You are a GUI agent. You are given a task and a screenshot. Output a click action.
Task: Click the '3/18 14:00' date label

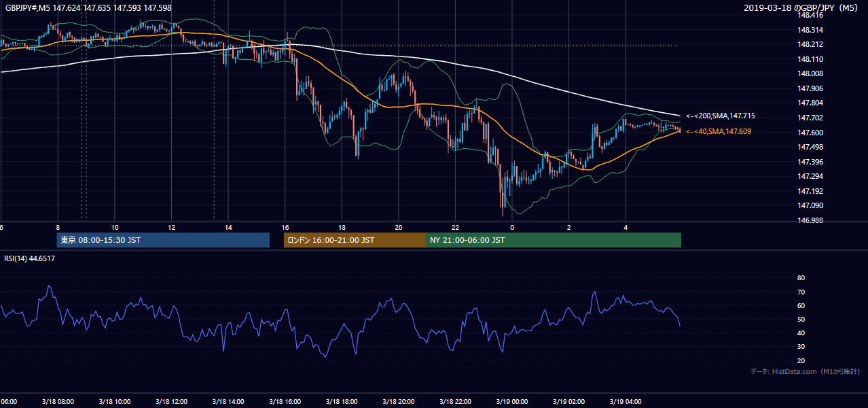click(228, 401)
